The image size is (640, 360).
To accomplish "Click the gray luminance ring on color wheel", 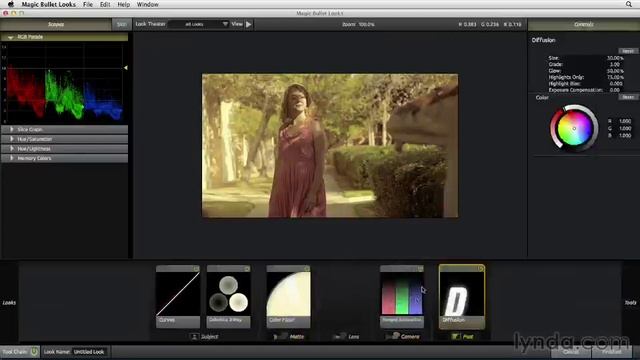I will tap(595, 129).
